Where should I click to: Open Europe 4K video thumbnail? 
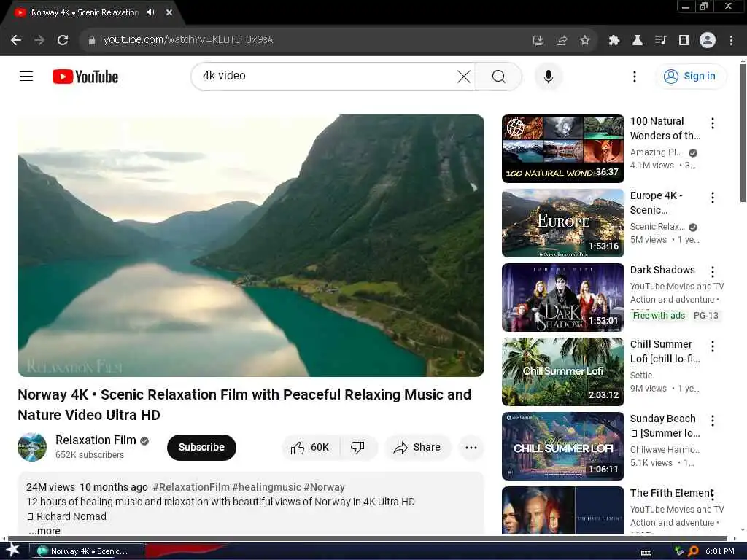[x=562, y=223]
